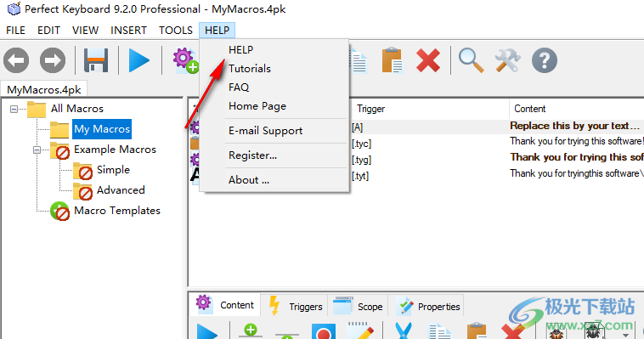This screenshot has width=644, height=339.
Task: Select My Macros folder in tree
Action: pos(102,129)
